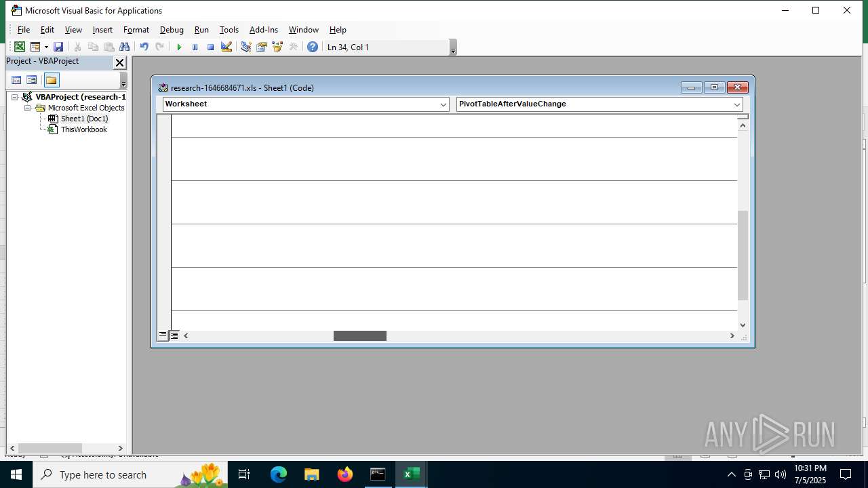Click the Toolbox hammer icon

[293, 47]
